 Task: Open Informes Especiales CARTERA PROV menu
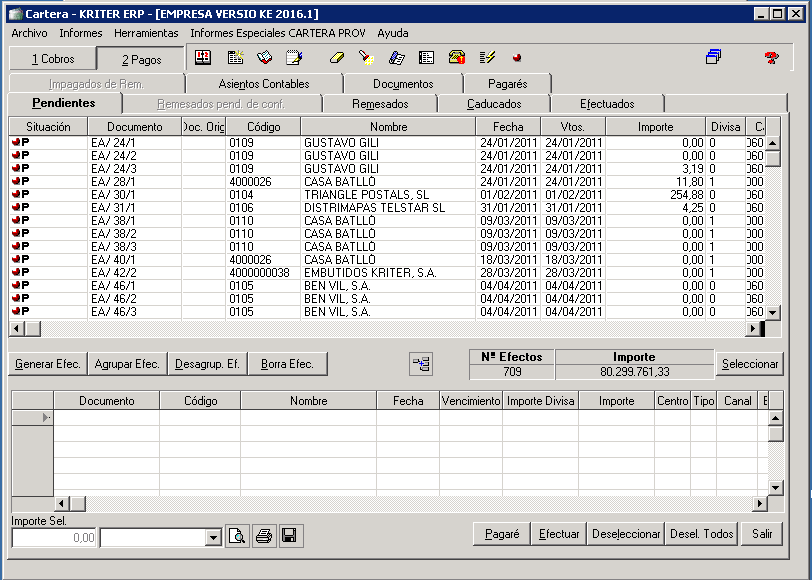(278, 33)
